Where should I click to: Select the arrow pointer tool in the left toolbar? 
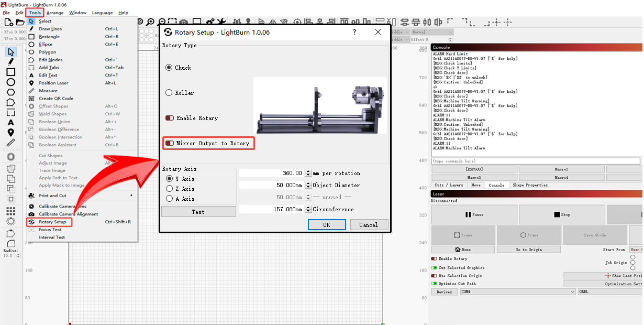11,52
